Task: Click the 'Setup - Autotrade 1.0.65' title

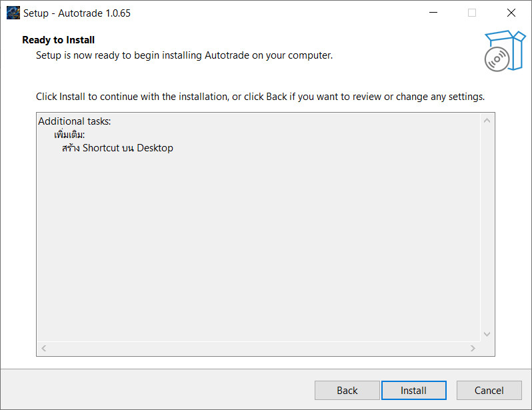Action: tap(77, 13)
